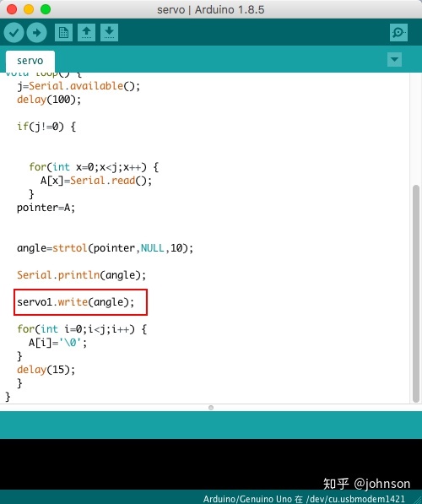Click the Verify checkmark button
Viewport: 422px width, 504px height.
coord(14,32)
